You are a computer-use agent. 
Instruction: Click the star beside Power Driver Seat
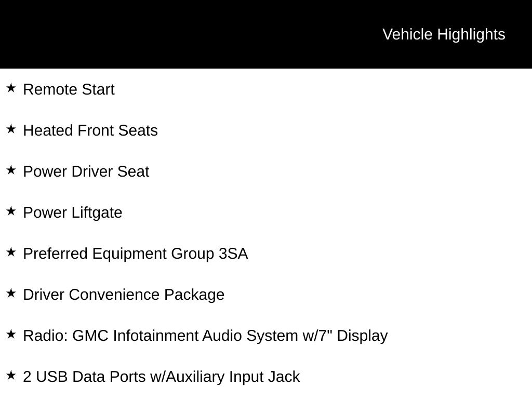(11, 170)
